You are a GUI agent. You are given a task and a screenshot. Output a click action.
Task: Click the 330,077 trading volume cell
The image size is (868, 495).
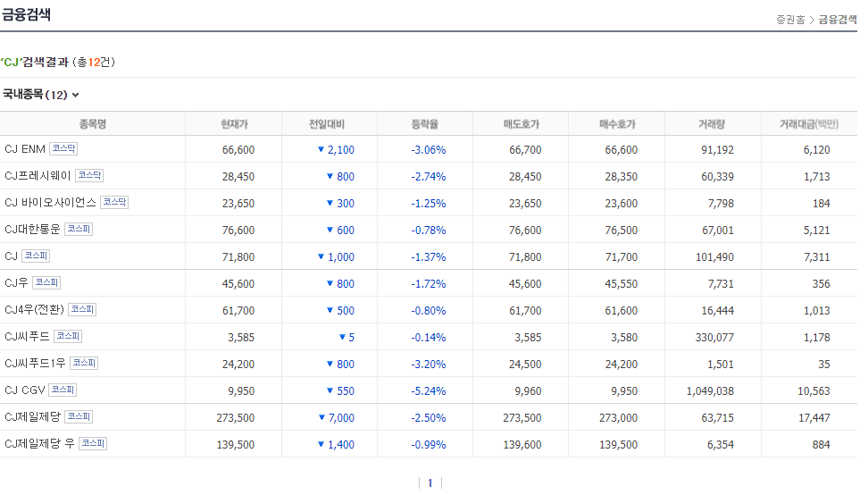click(x=714, y=337)
